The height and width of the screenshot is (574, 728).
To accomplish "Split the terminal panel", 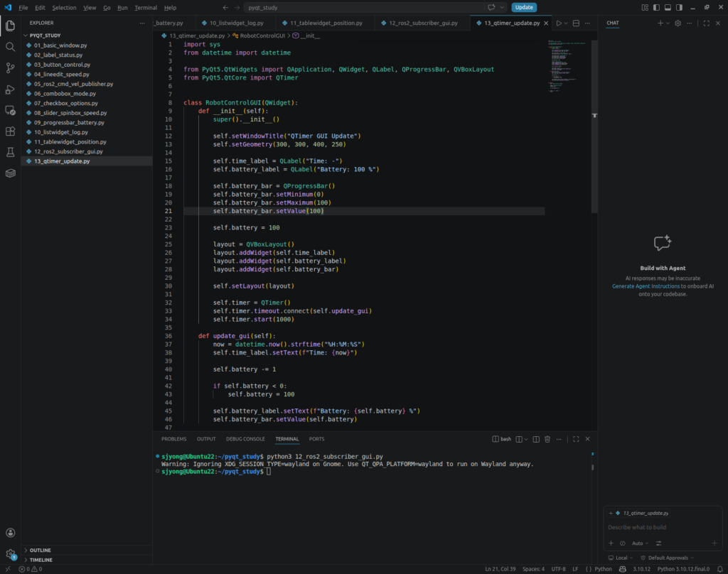I will point(536,439).
